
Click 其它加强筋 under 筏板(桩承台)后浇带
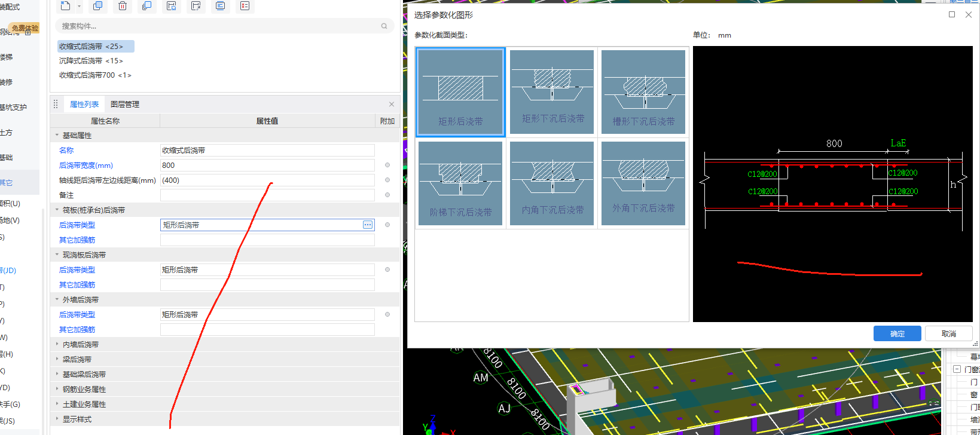click(x=77, y=240)
